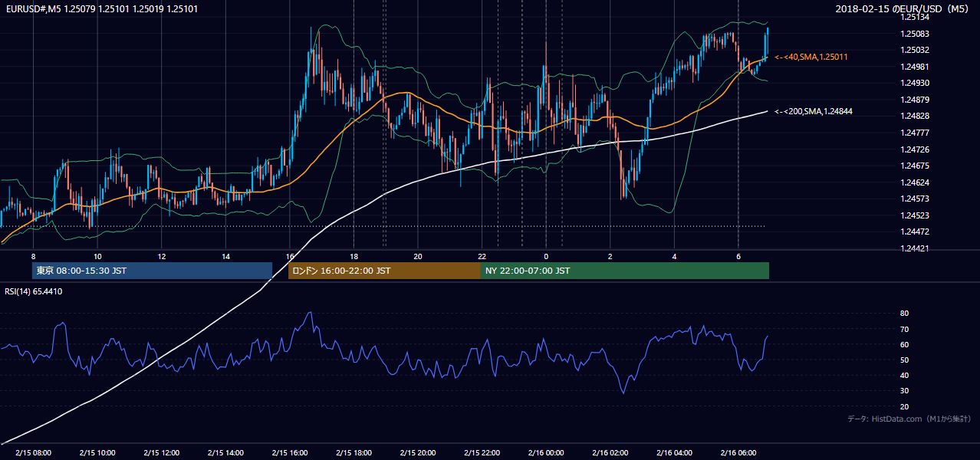Click price axis value 1.25134
This screenshot has height=460, width=980.
point(916,17)
